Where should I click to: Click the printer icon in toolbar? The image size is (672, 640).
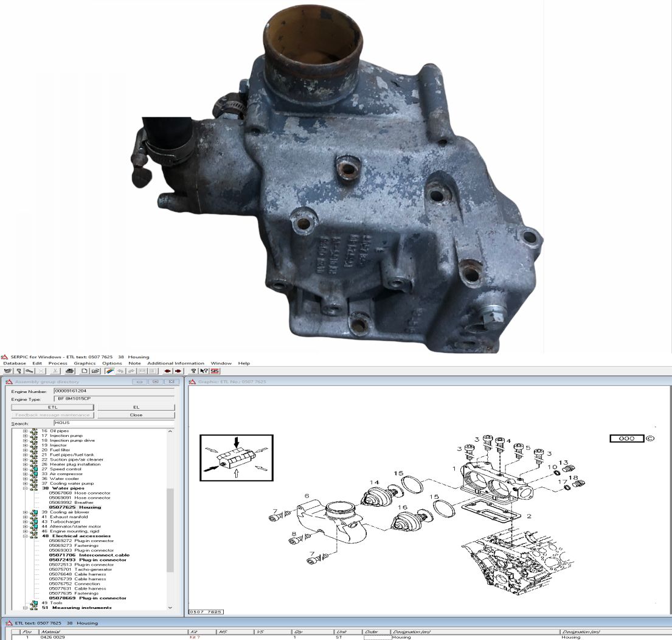(70, 371)
